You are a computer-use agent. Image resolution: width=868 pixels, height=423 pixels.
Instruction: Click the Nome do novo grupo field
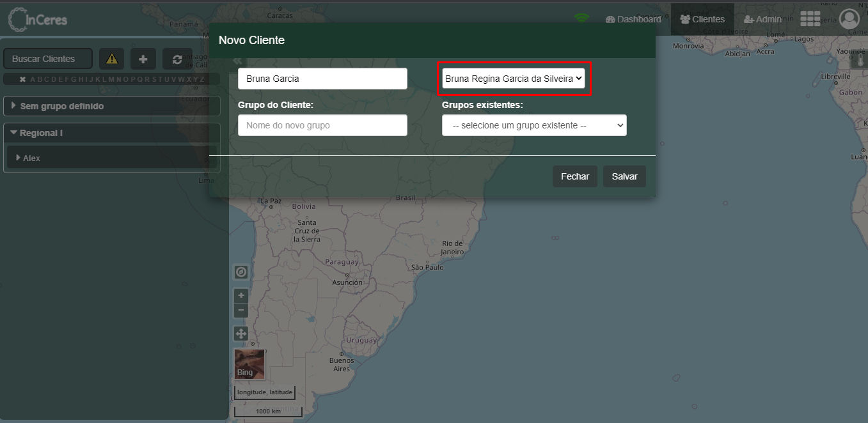click(322, 125)
